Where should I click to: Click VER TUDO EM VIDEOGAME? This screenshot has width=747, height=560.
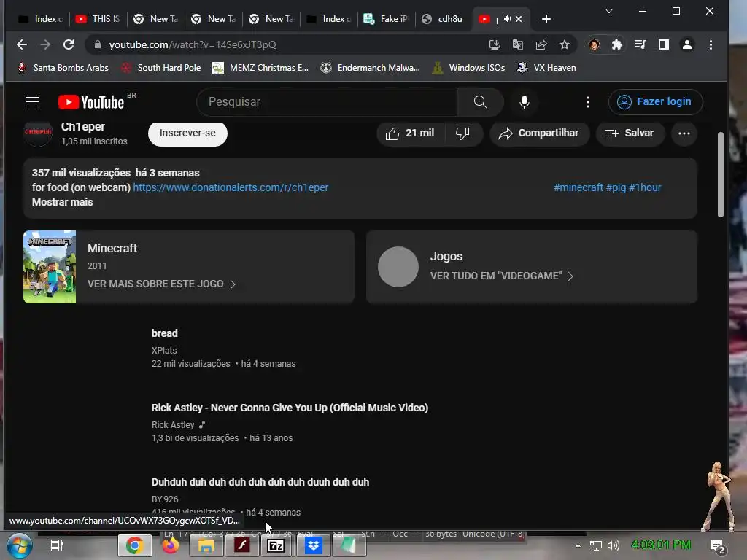pyautogui.click(x=501, y=276)
